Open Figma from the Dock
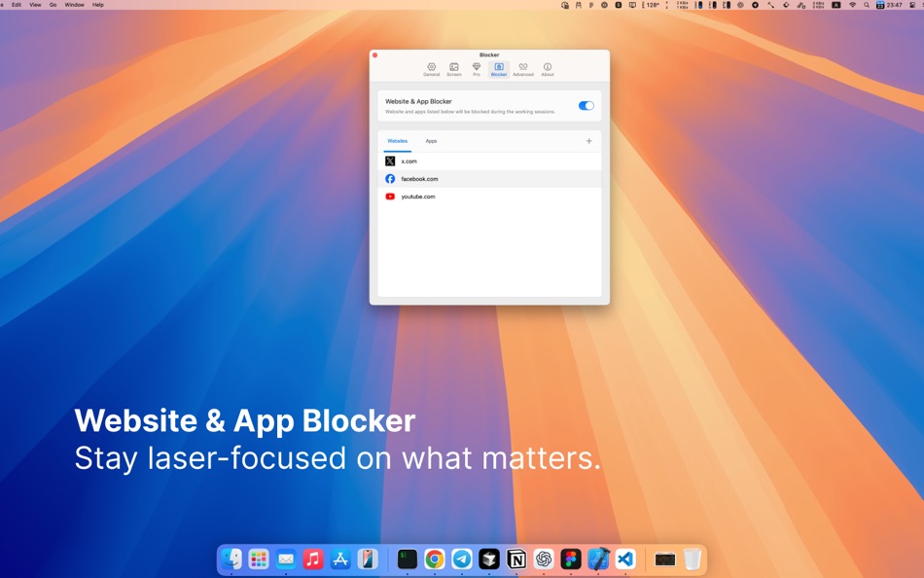Image resolution: width=924 pixels, height=578 pixels. (x=570, y=559)
